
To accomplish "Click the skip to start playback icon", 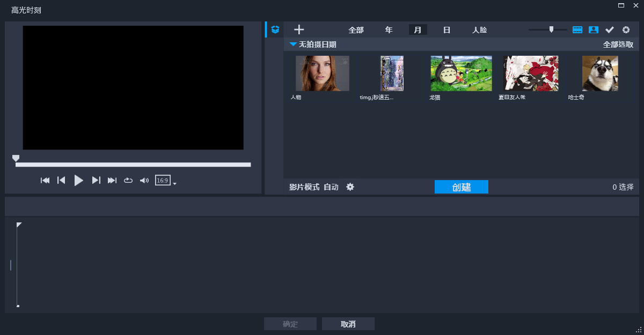I will point(45,180).
